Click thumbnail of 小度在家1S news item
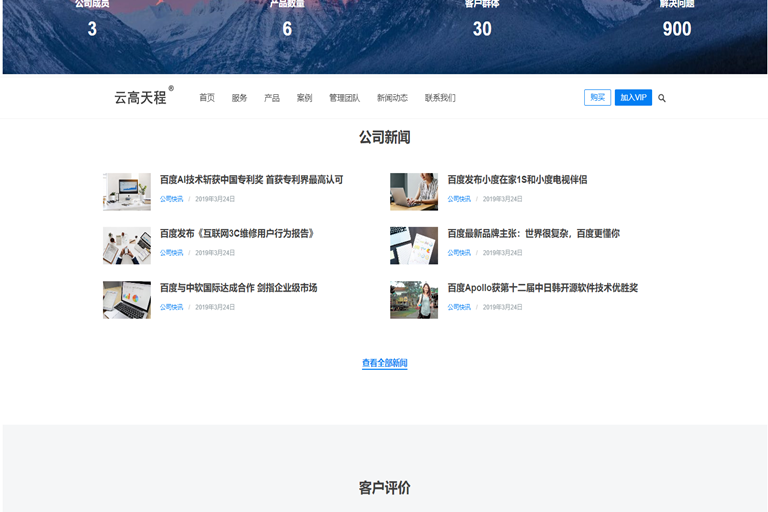This screenshot has width=768, height=512. tap(414, 192)
